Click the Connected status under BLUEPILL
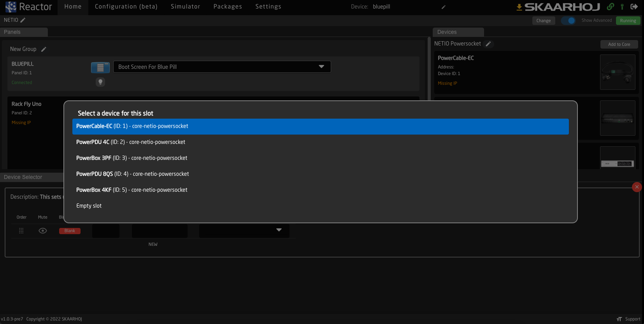Screen dimensions: 644x324 [22, 82]
